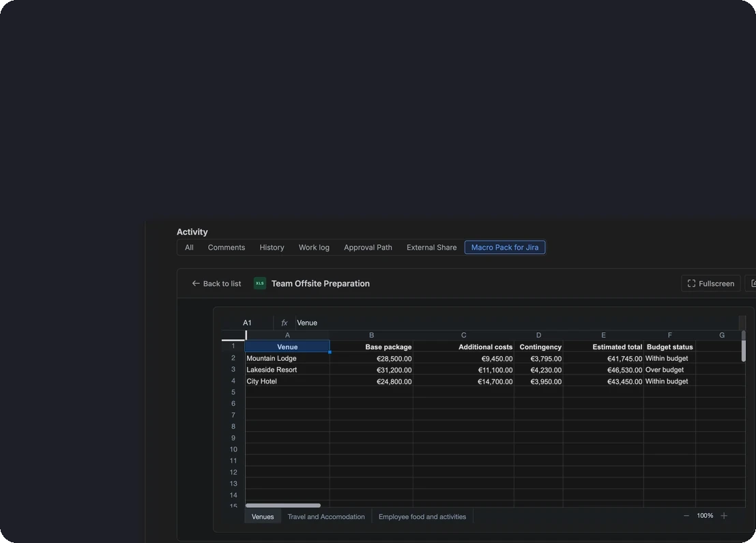Image resolution: width=756 pixels, height=543 pixels.
Task: Select Macro Pack for Jira tab
Action: click(x=505, y=248)
